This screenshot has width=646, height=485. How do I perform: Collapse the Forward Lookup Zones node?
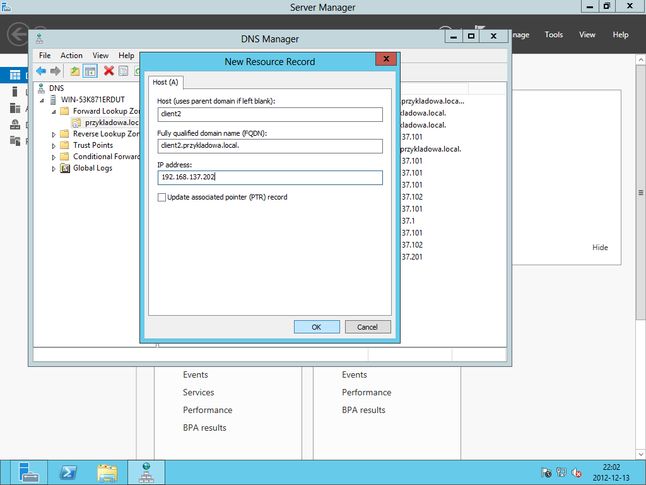(54, 112)
